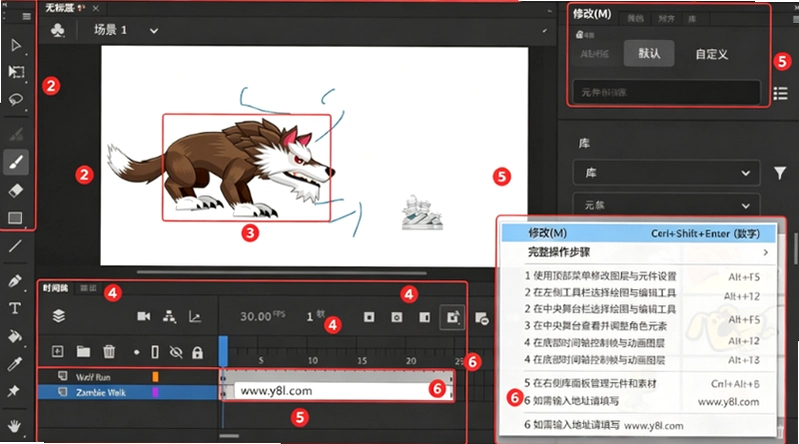Screen dimensions: 799x444
Task: Delete the selected layer with trash icon
Action: 109,351
